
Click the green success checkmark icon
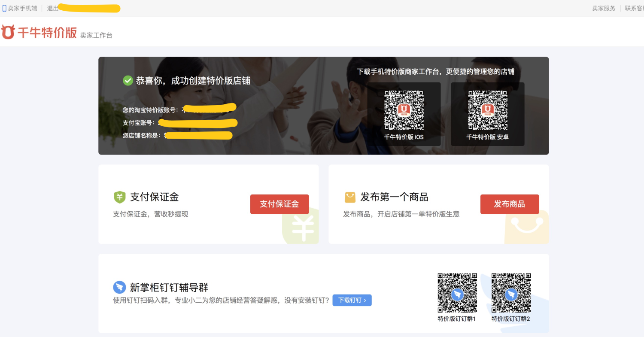[x=128, y=80]
